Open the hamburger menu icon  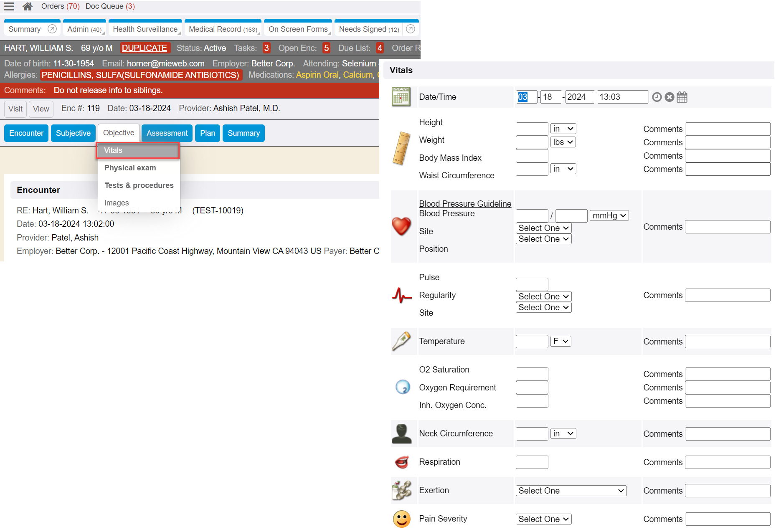[x=9, y=6]
